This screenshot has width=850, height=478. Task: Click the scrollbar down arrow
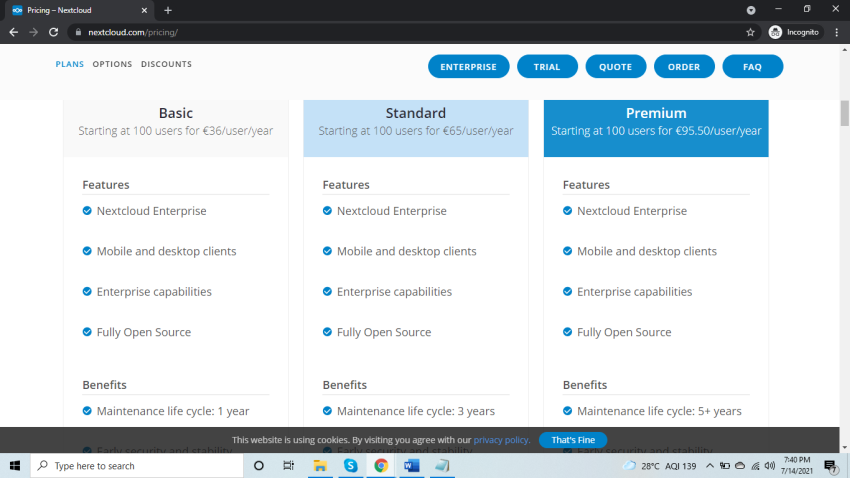click(x=845, y=447)
